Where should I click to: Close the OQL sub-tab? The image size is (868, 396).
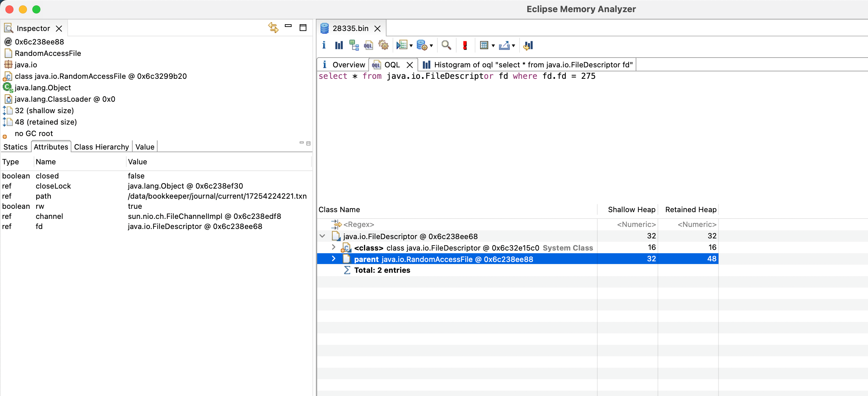click(x=410, y=65)
